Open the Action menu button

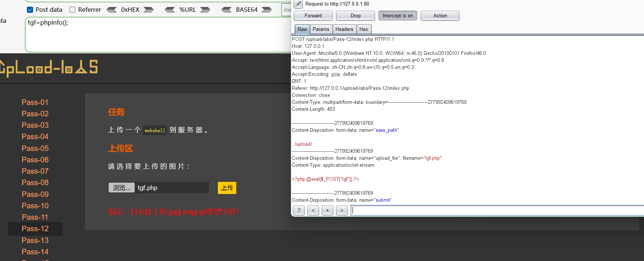tap(440, 15)
